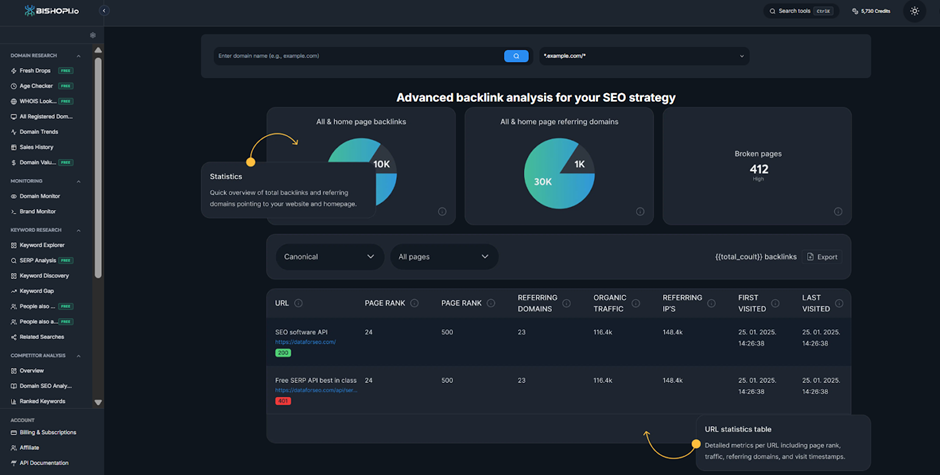Click the sidebar settings gear icon
Image resolution: width=940 pixels, height=475 pixels.
tap(93, 35)
